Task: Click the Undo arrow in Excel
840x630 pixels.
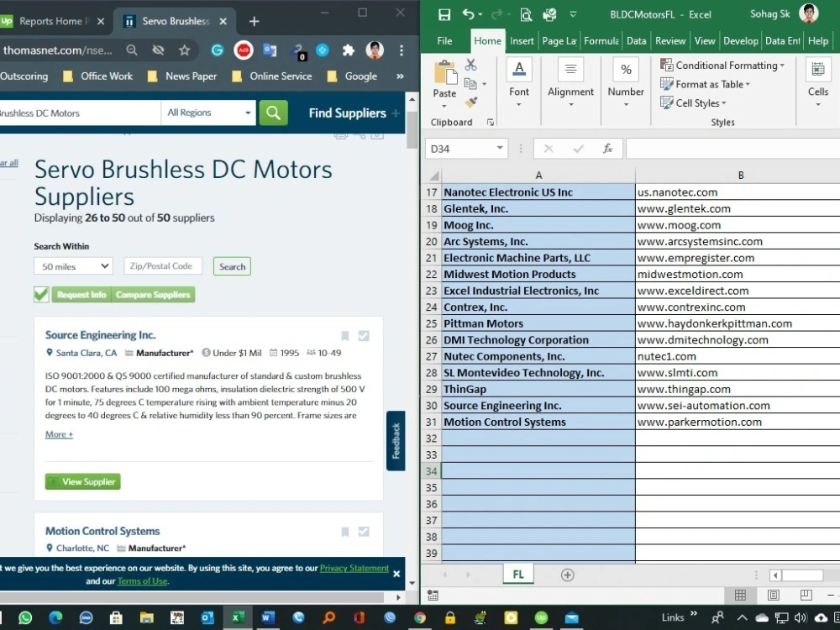Action: pos(468,14)
